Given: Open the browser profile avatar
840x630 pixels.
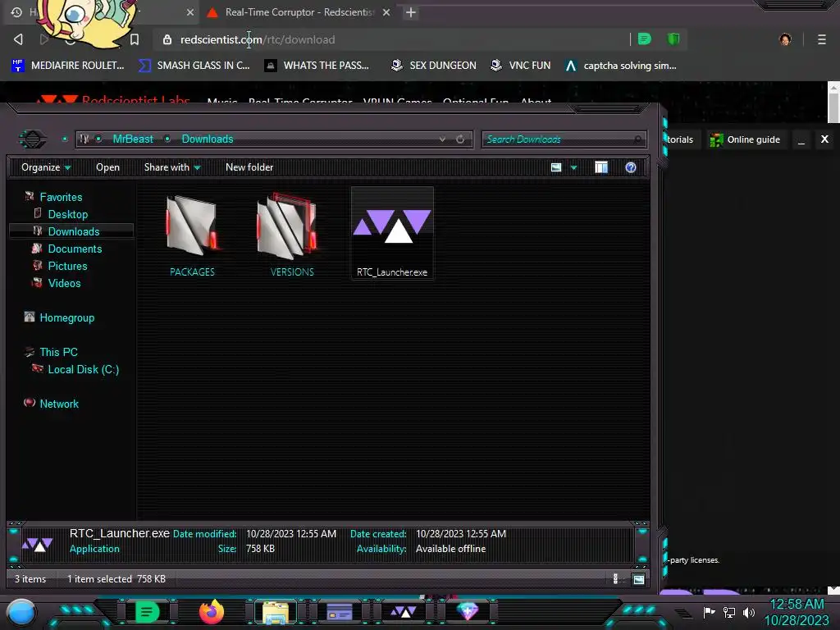Looking at the screenshot, I should pos(785,39).
